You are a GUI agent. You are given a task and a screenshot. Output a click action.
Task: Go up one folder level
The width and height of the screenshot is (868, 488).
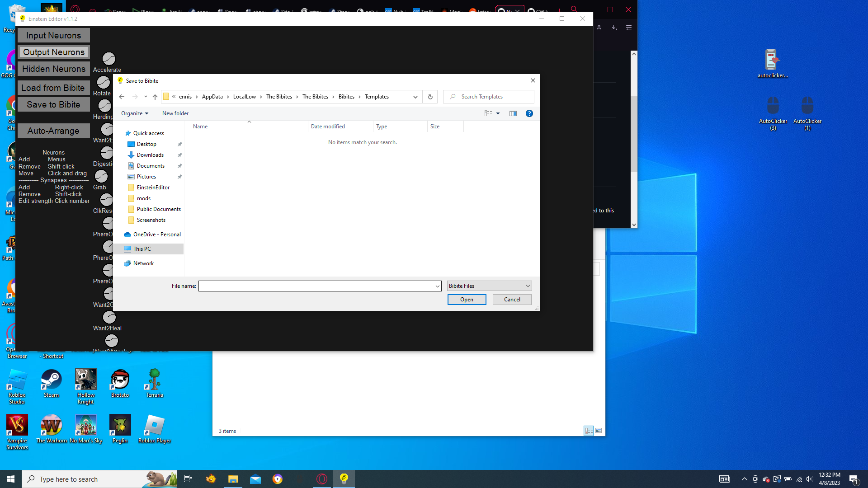pyautogui.click(x=155, y=97)
